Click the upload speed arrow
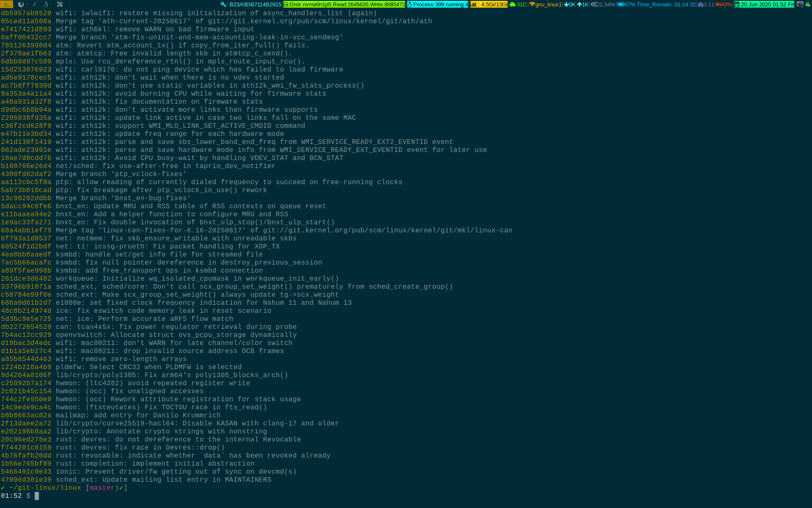Image resolution: width=812 pixels, height=508 pixels. [x=579, y=4]
